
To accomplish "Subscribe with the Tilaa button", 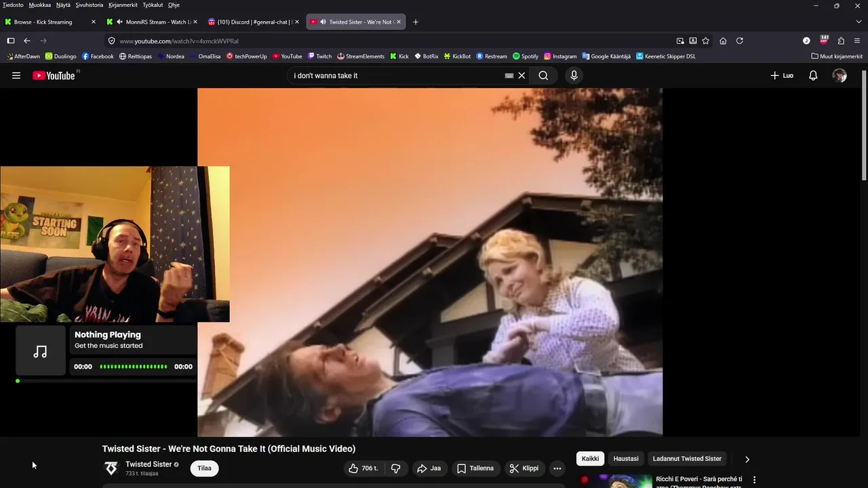I will coord(204,468).
